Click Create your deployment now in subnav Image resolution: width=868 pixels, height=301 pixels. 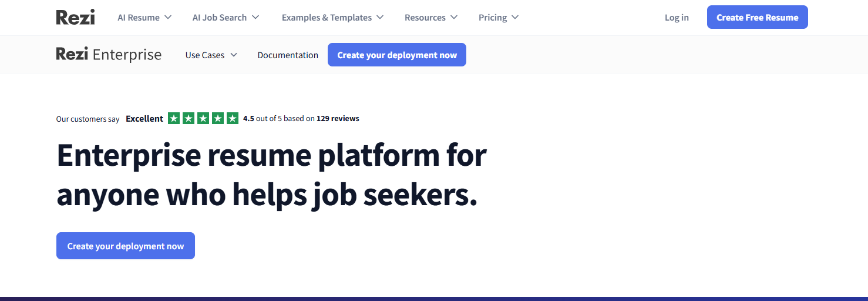coord(397,55)
